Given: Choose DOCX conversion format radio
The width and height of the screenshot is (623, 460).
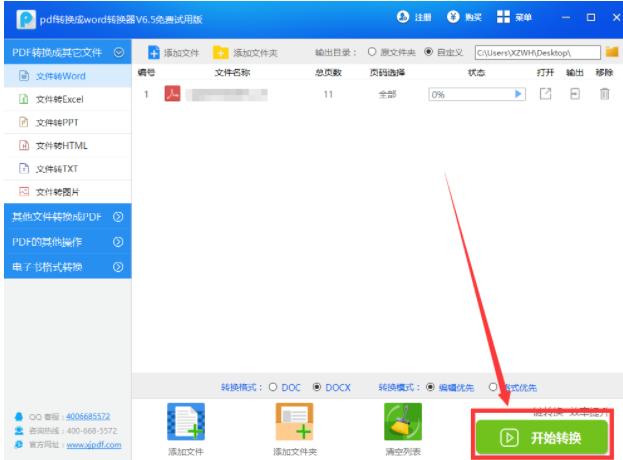Looking at the screenshot, I should point(317,387).
